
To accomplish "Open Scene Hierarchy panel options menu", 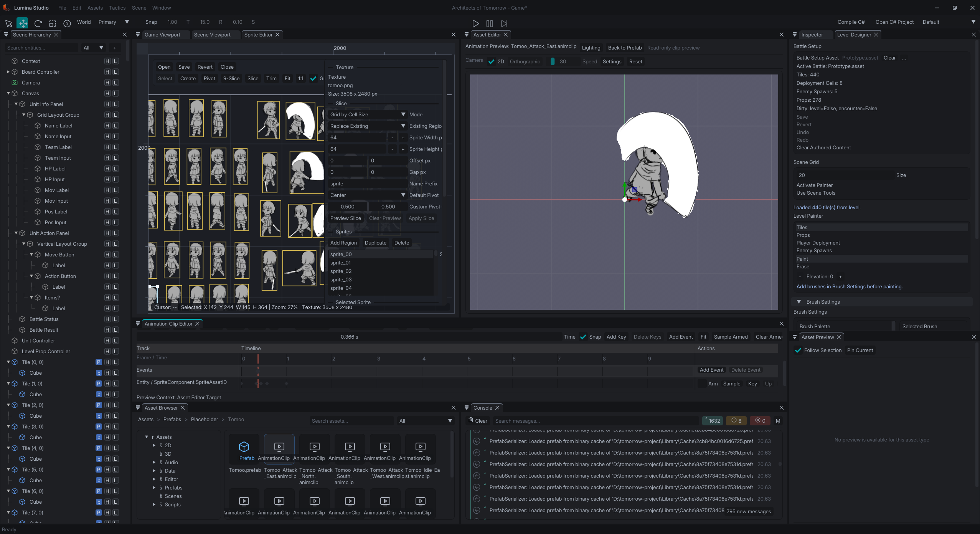I will pyautogui.click(x=6, y=35).
